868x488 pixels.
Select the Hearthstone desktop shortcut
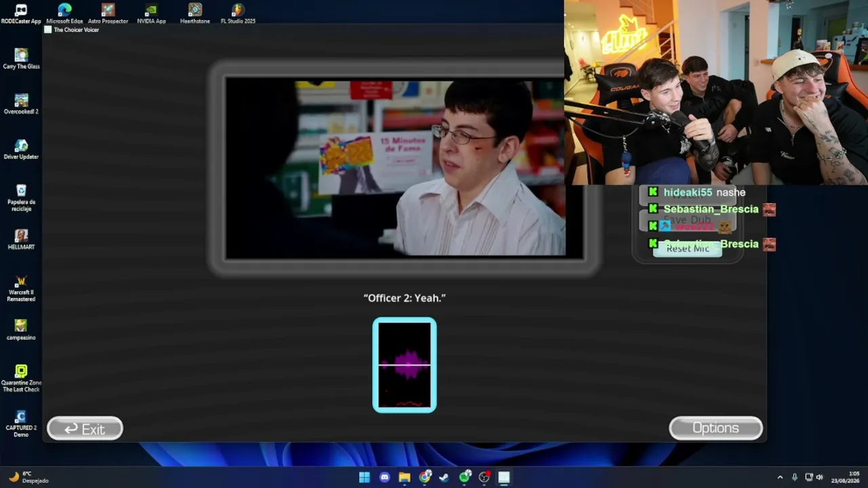click(x=195, y=14)
